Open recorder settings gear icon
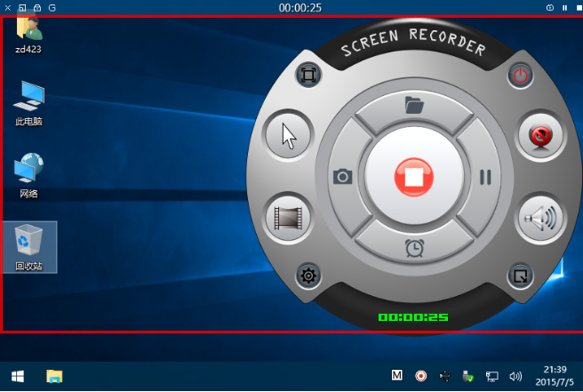The width and height of the screenshot is (583, 392). [308, 276]
